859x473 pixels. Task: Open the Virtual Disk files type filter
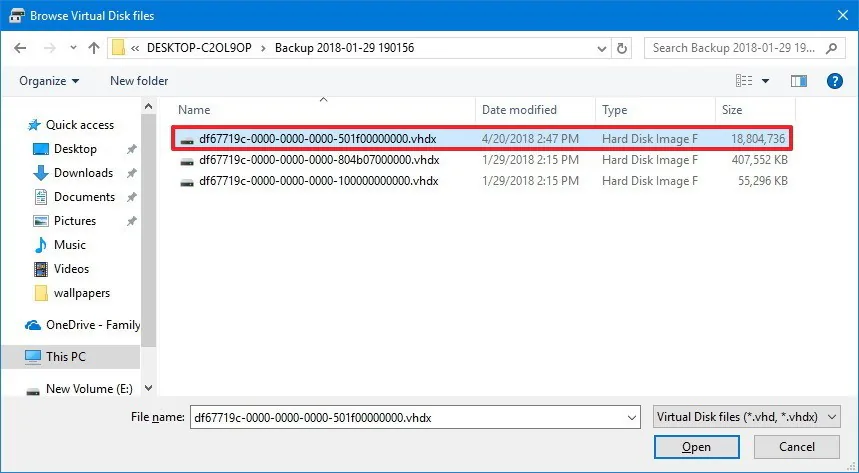pos(746,417)
